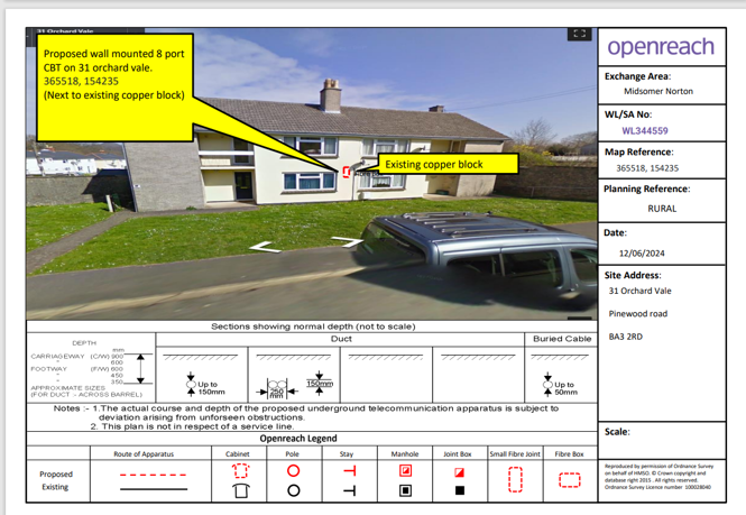The width and height of the screenshot is (746, 515).
Task: Click the existing route solid black line
Action: 153,489
